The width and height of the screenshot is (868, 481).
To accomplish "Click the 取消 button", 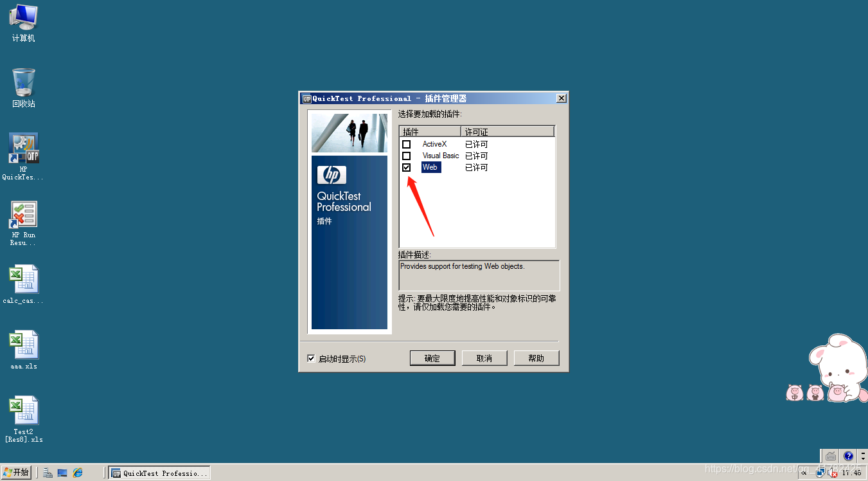I will [484, 358].
